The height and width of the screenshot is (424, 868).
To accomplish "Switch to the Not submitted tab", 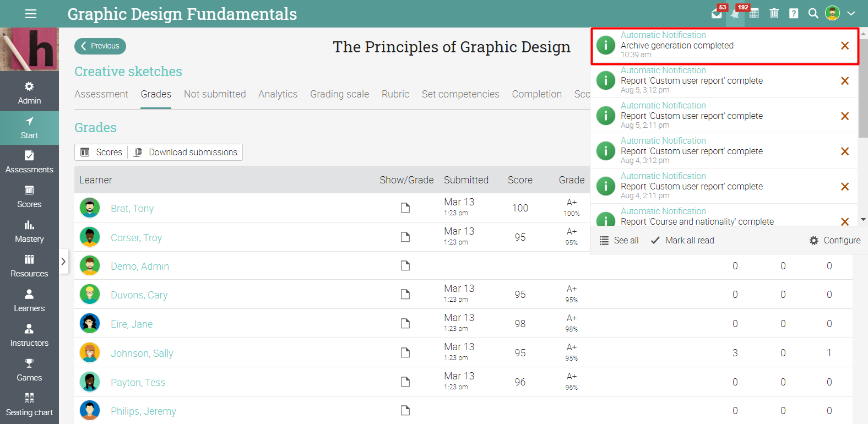I will click(x=215, y=94).
